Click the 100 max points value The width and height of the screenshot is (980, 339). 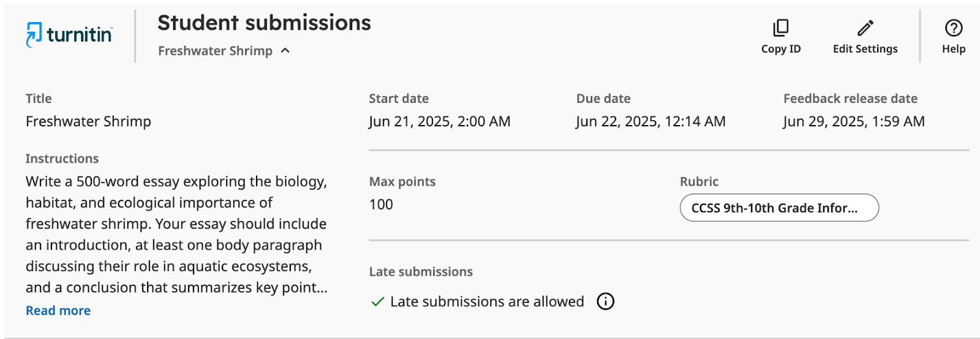(x=381, y=205)
